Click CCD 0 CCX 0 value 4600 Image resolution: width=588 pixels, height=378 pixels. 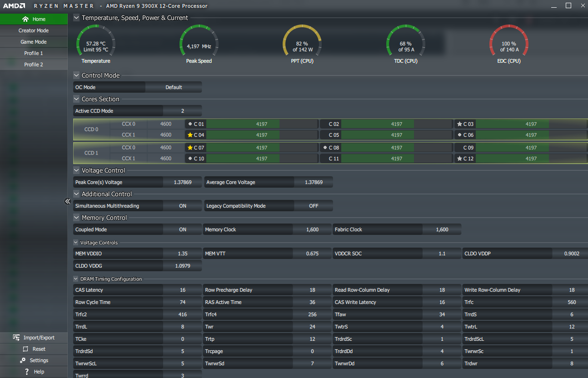tap(166, 124)
